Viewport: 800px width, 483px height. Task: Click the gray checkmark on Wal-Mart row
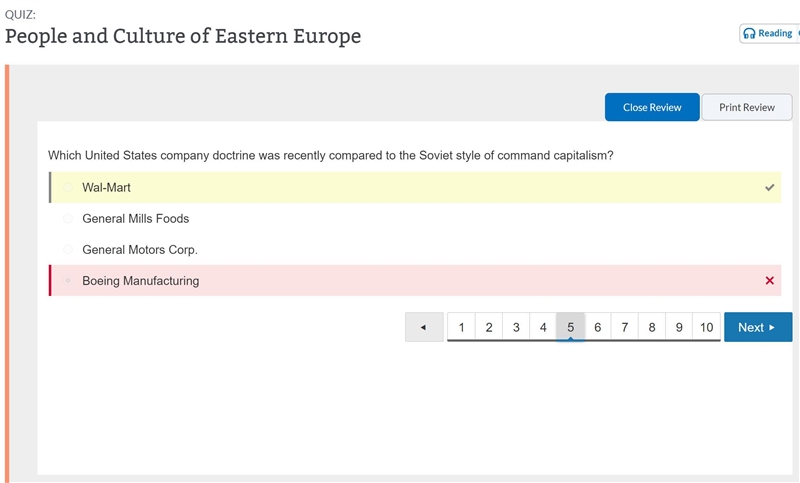point(769,188)
